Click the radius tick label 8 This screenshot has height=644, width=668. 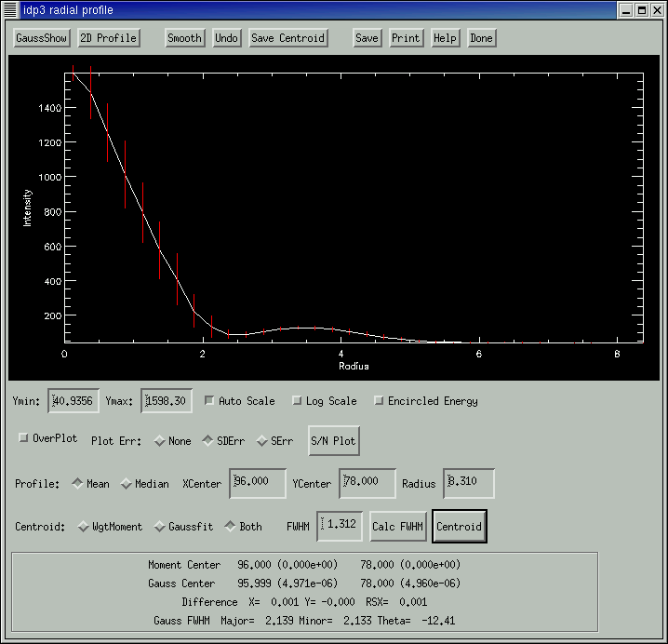617,354
